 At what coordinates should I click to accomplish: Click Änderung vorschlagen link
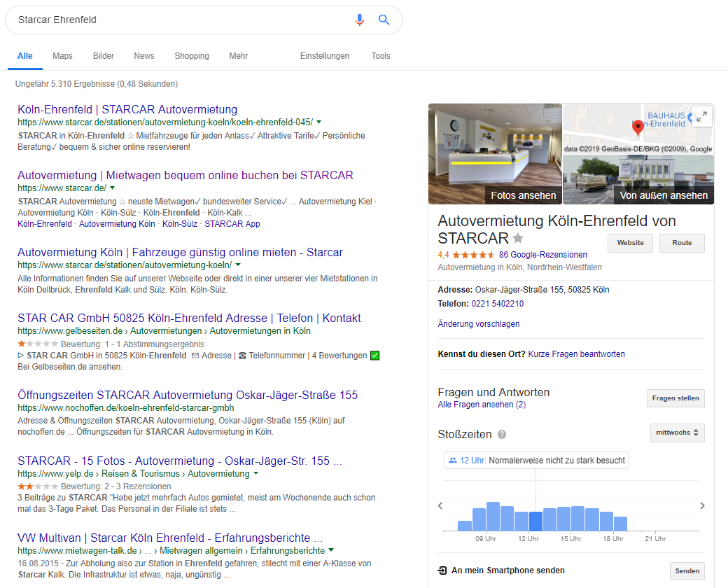click(x=478, y=323)
